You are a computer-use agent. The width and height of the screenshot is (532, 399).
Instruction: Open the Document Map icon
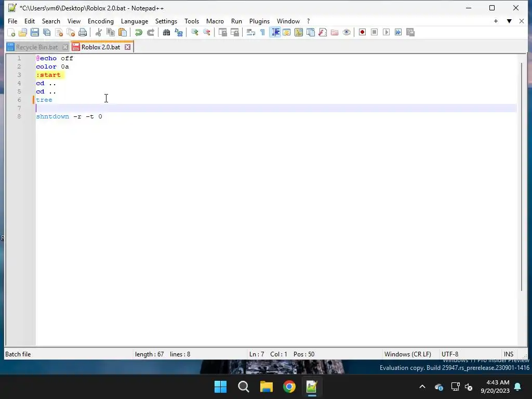pyautogui.click(x=299, y=32)
